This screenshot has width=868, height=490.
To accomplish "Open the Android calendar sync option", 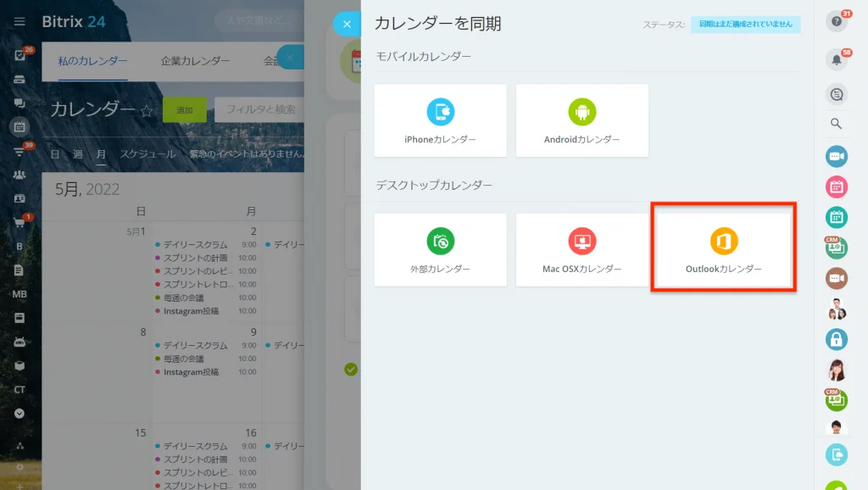I will coord(581,120).
